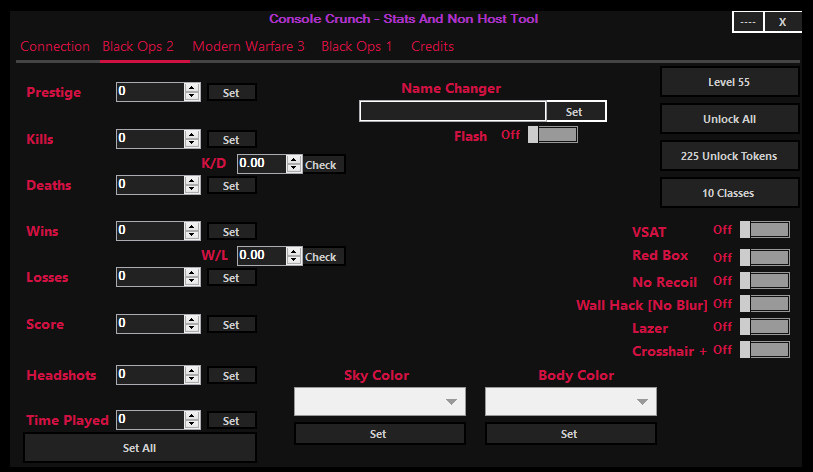Click into the K/D value field
813x472 pixels.
(262, 163)
